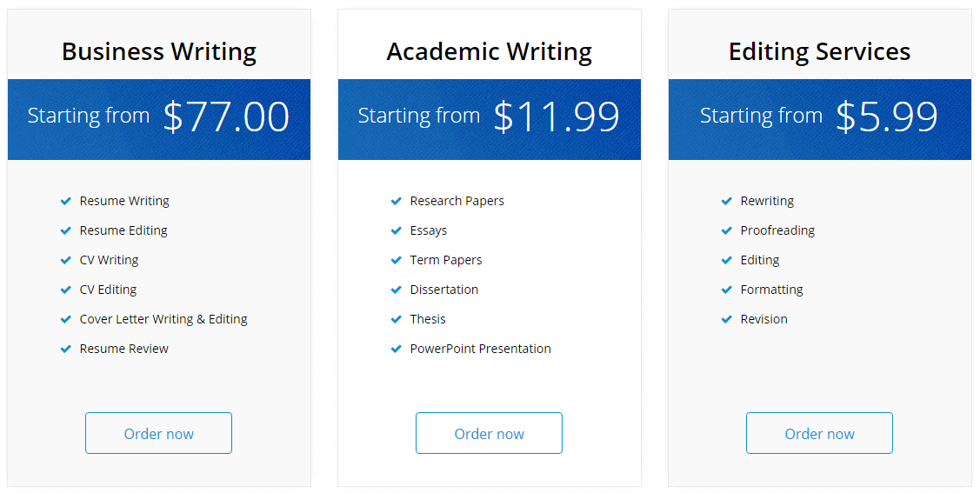
Task: Select the Business Writing heading
Action: pos(159,52)
